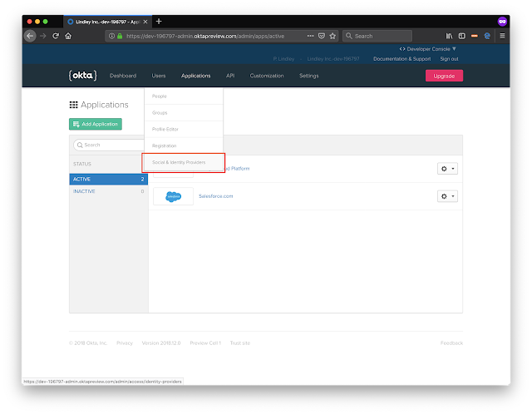This screenshot has width=532, height=414.
Task: Open the Settings menu
Action: point(308,76)
